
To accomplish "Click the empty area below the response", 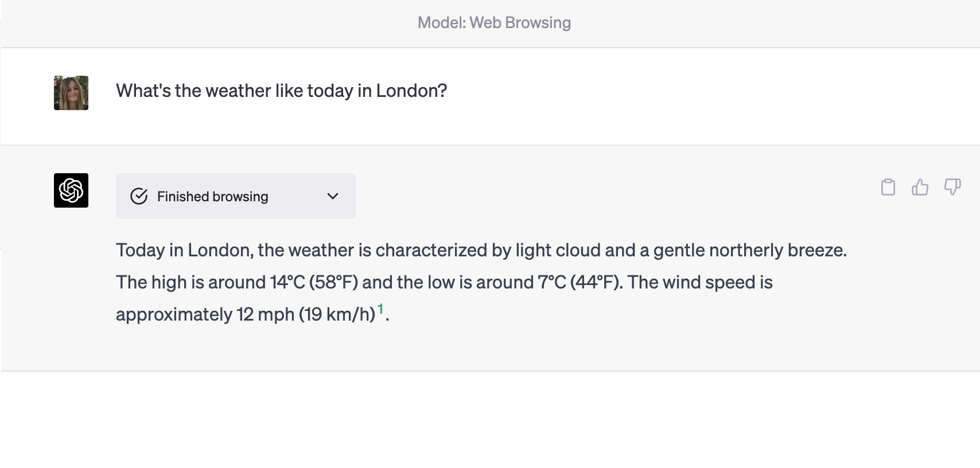I will click(490, 420).
